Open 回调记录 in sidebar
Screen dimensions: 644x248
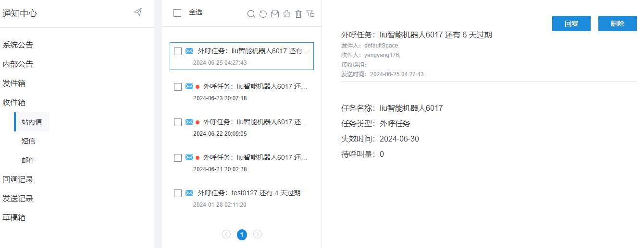coord(18,179)
